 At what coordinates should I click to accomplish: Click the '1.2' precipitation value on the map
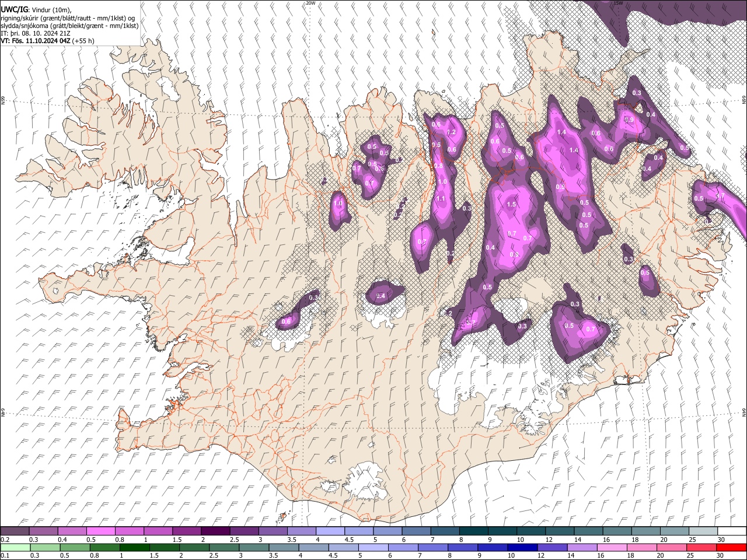point(451,132)
